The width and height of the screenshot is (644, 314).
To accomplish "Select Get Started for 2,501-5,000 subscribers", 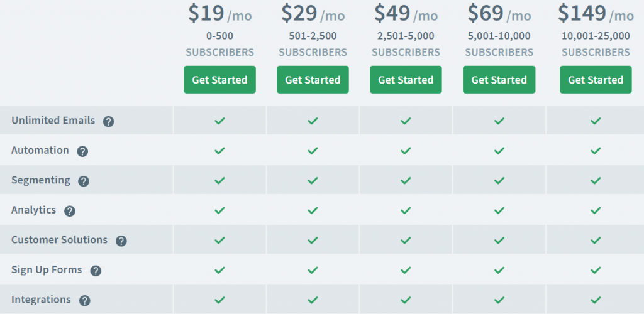I will (x=406, y=80).
